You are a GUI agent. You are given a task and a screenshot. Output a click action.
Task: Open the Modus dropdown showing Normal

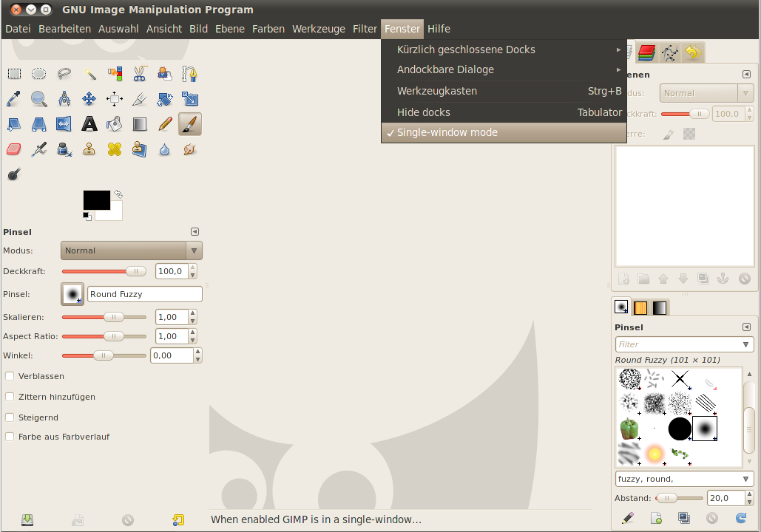click(131, 250)
